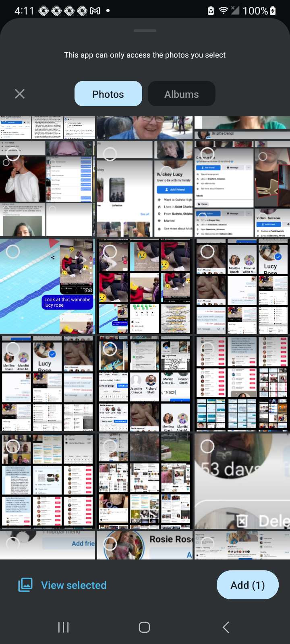Select the Rosie Rose profile screenshot circle
The width and height of the screenshot is (290, 644).
pyautogui.click(x=110, y=544)
